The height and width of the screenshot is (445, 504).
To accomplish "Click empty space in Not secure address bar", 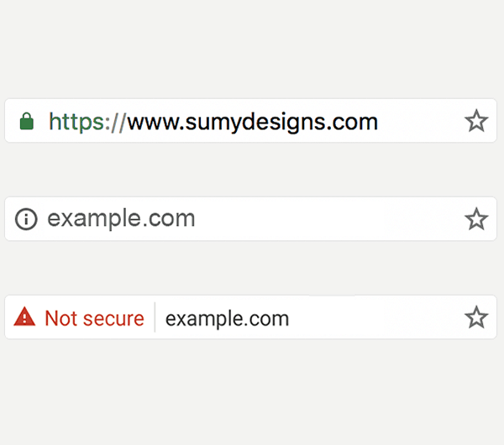I will pyautogui.click(x=376, y=317).
